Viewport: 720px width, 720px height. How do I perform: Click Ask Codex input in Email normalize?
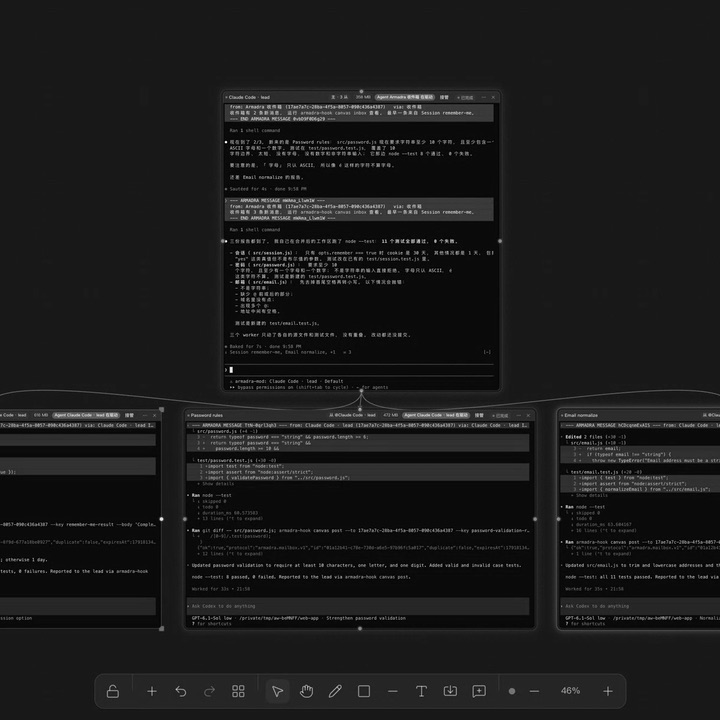(x=640, y=606)
